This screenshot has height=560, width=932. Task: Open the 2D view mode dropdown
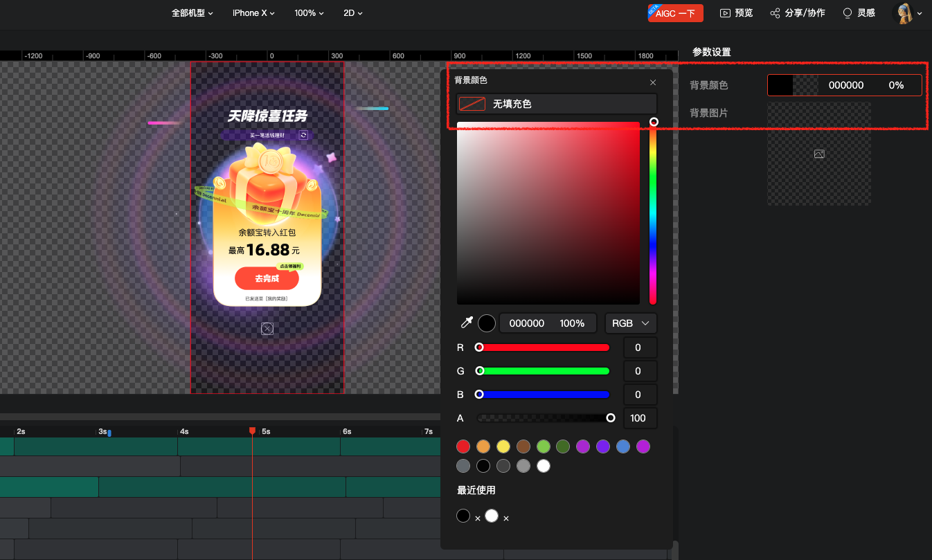tap(353, 13)
